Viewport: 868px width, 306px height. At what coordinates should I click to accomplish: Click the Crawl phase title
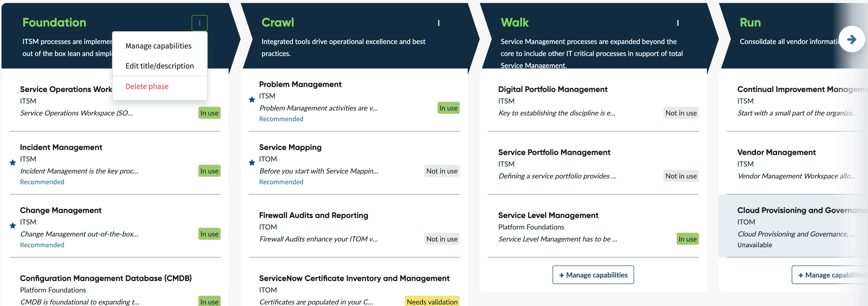[x=278, y=22]
